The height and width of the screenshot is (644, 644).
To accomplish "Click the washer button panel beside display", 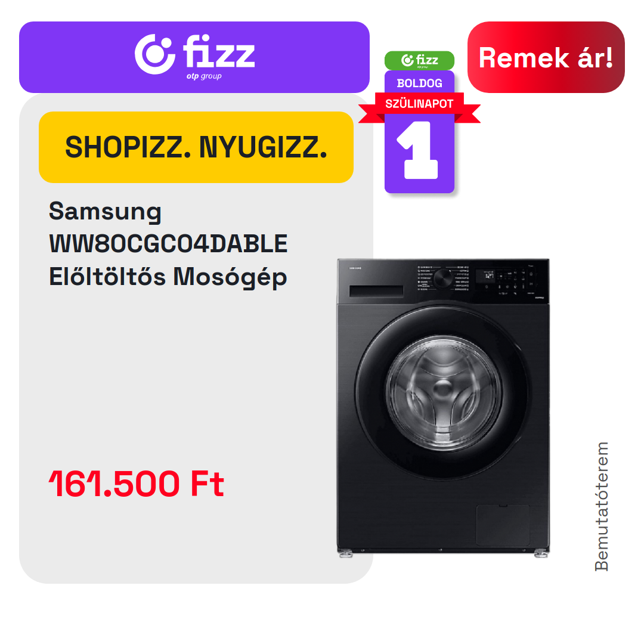I will pyautogui.click(x=513, y=281).
